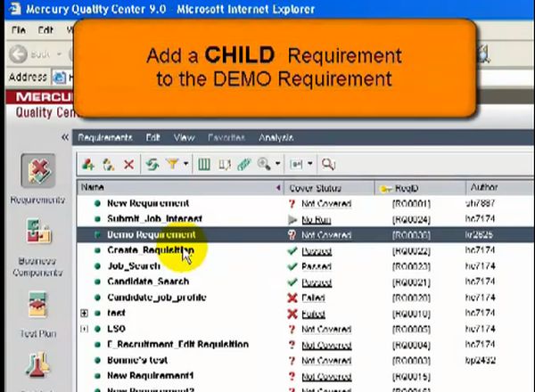535x392 pixels.
Task: Open the View menu in Quality Center
Action: [185, 138]
